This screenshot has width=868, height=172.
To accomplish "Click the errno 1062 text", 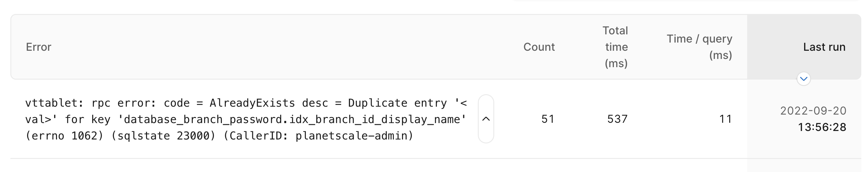I will (x=64, y=136).
